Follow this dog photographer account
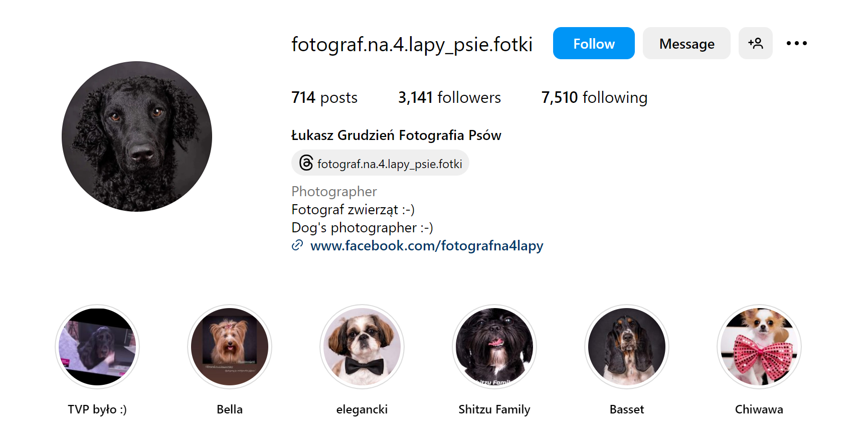 pos(594,43)
